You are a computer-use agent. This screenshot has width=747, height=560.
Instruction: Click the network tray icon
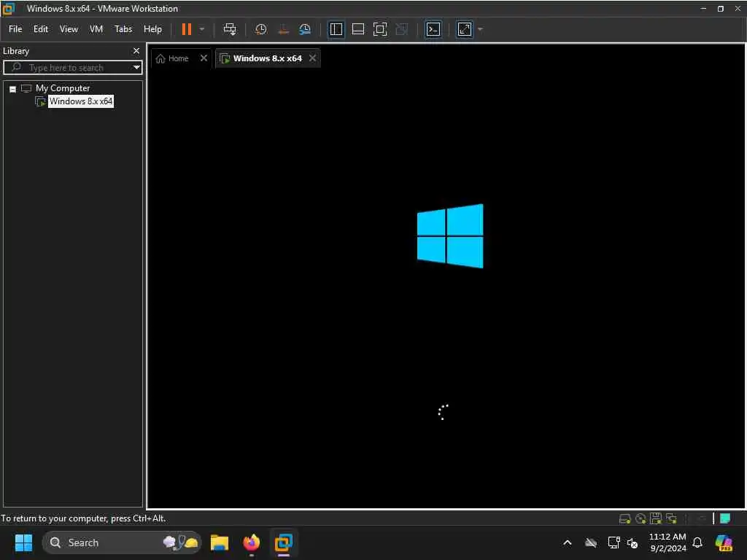click(614, 542)
